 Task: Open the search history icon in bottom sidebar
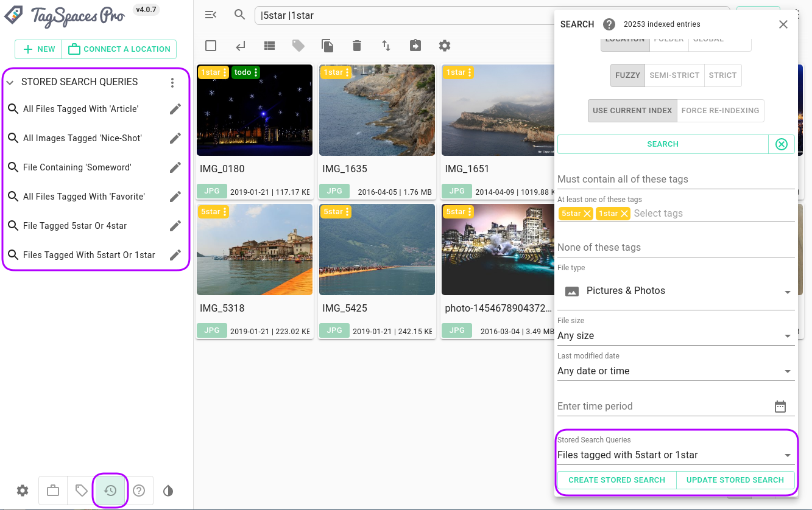click(x=110, y=491)
